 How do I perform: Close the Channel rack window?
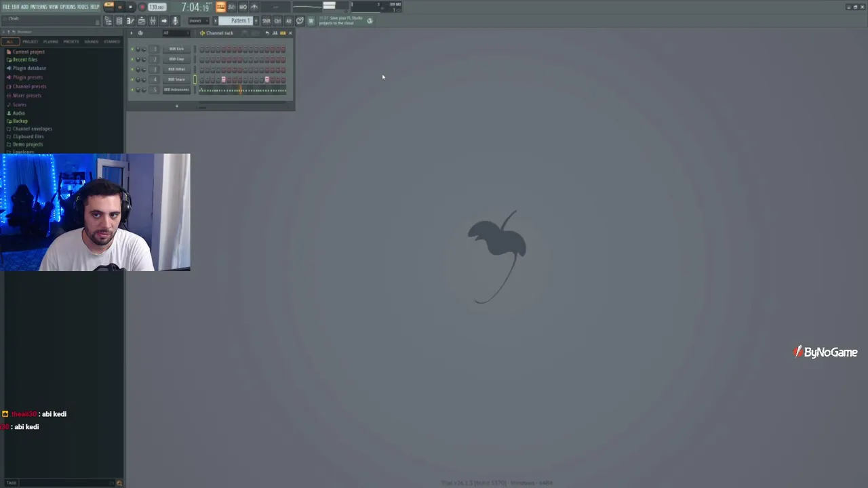[290, 33]
